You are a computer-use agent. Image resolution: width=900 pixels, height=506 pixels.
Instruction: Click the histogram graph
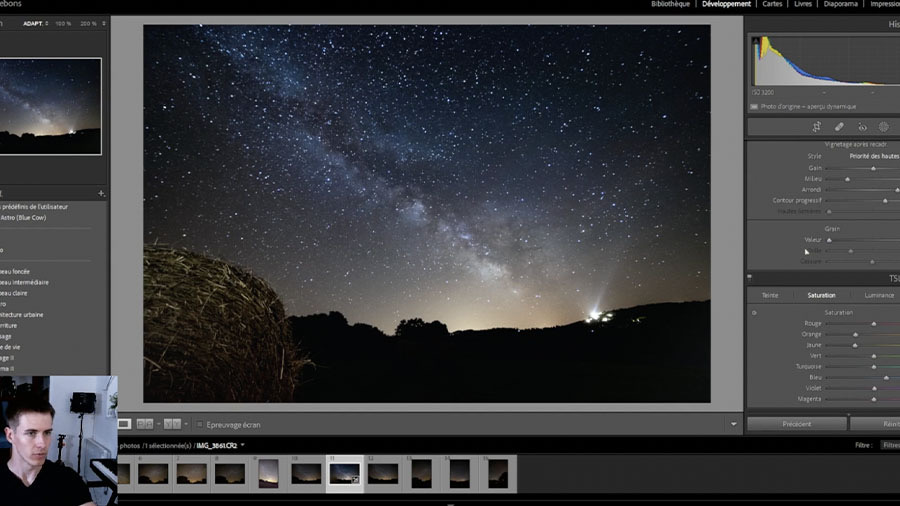tap(827, 61)
